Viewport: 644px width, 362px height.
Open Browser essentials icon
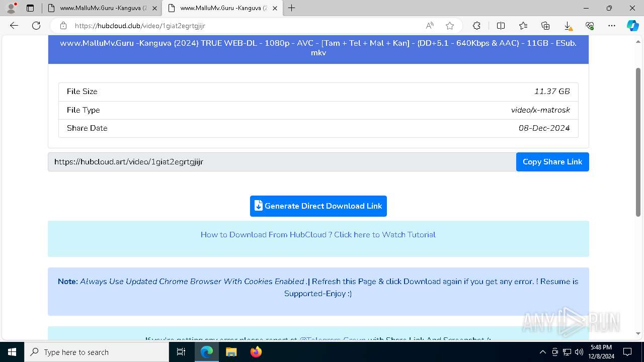point(590,26)
